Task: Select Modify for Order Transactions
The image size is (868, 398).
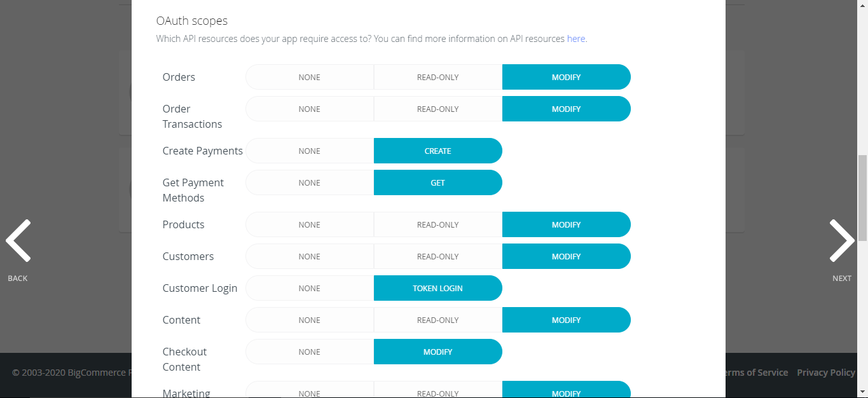Action: tap(566, 109)
